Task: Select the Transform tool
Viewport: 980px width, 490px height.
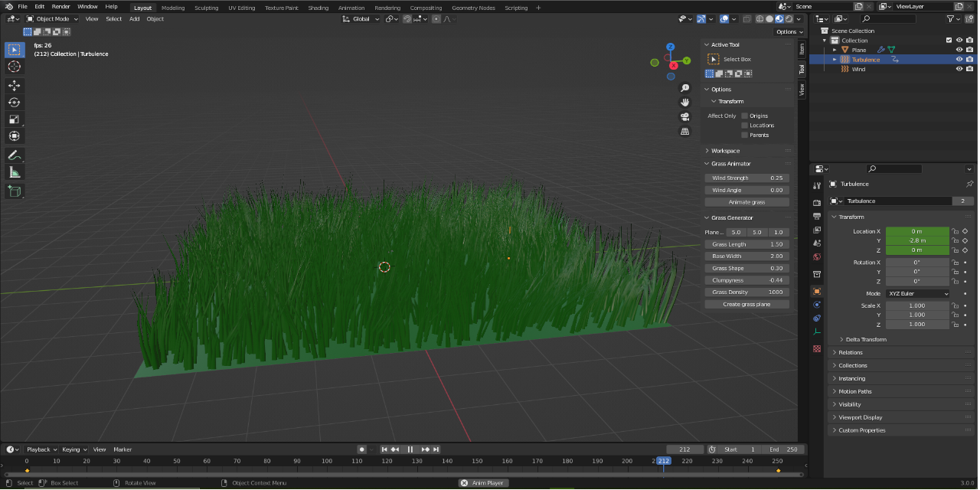Action: [x=15, y=136]
